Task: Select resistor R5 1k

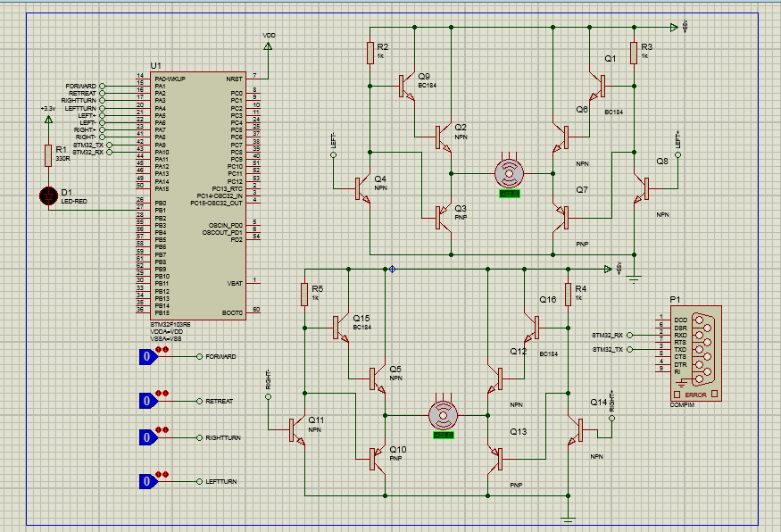Action: pyautogui.click(x=304, y=295)
